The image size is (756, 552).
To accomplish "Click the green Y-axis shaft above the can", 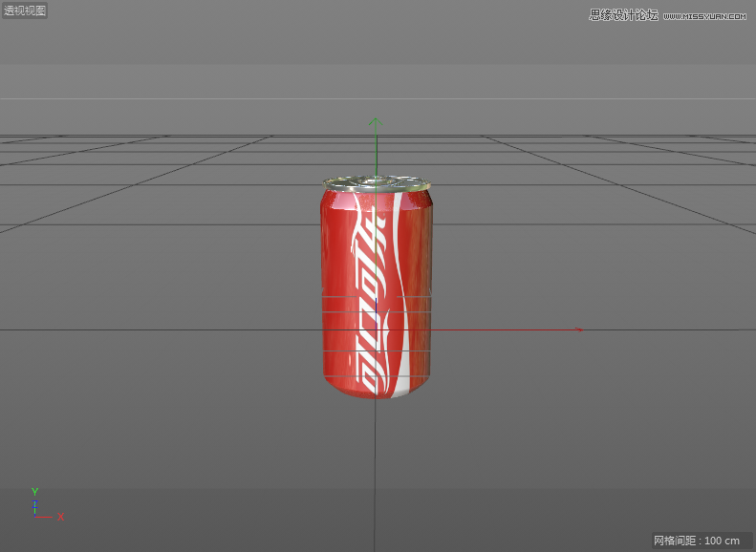I will coord(376,151).
